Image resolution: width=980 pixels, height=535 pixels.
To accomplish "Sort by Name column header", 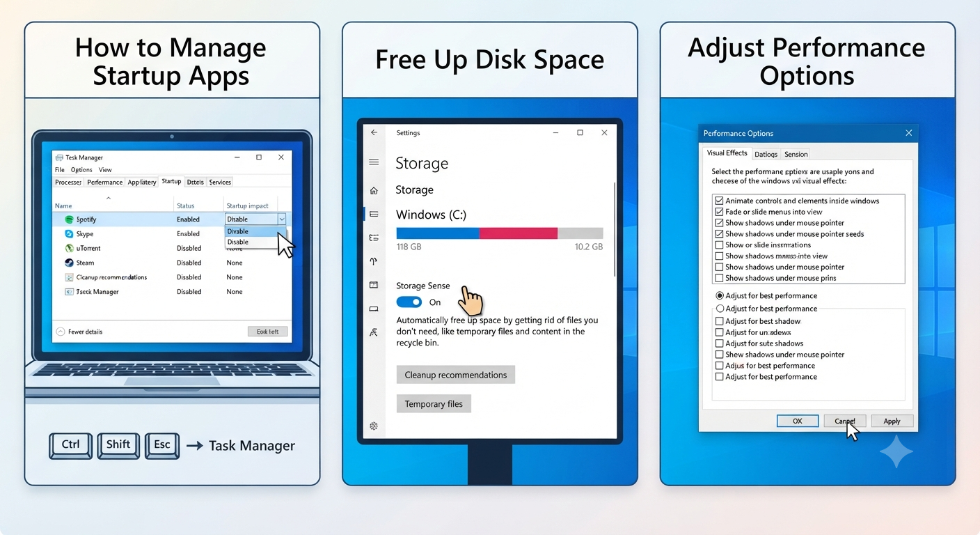I will pyautogui.click(x=63, y=206).
